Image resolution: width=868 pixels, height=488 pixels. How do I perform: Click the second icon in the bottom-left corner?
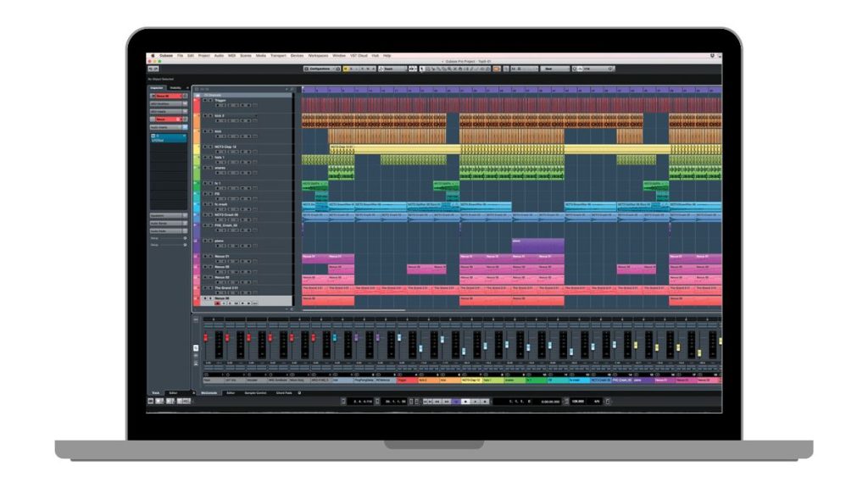click(159, 401)
